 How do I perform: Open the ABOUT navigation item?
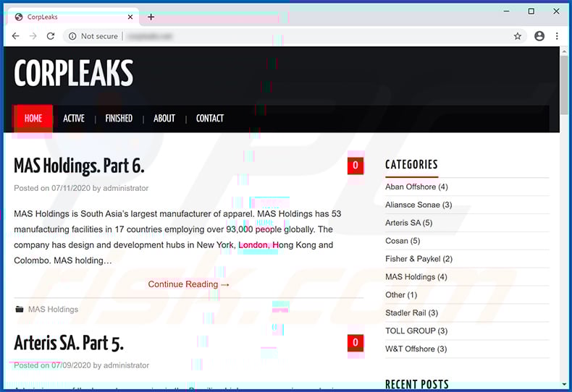click(x=164, y=119)
